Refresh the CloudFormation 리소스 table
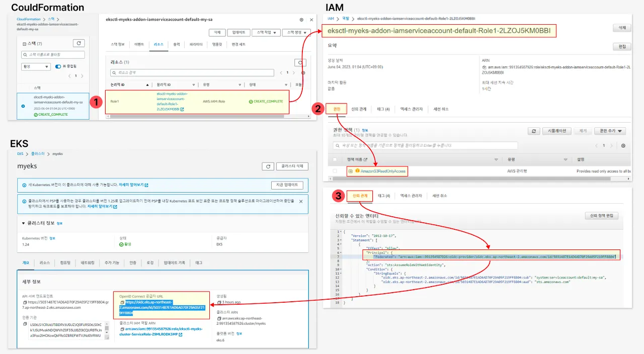Viewport: 644px width, 354px height. point(300,63)
